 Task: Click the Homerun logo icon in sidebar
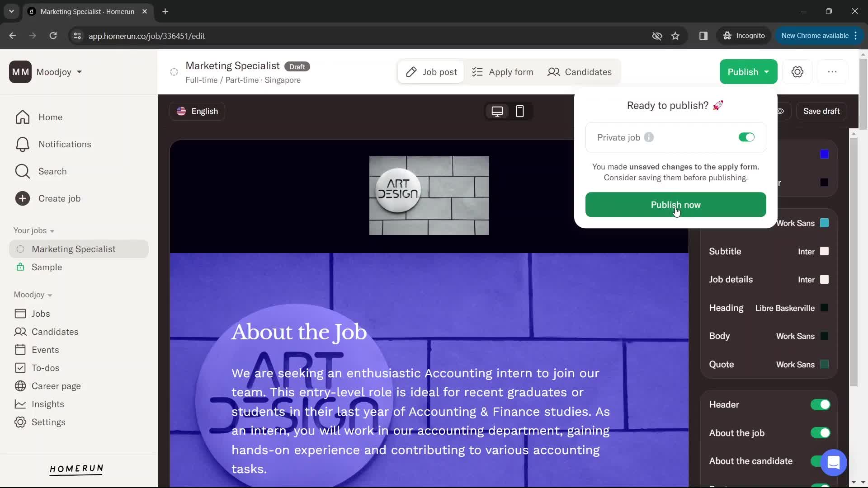[x=76, y=469]
